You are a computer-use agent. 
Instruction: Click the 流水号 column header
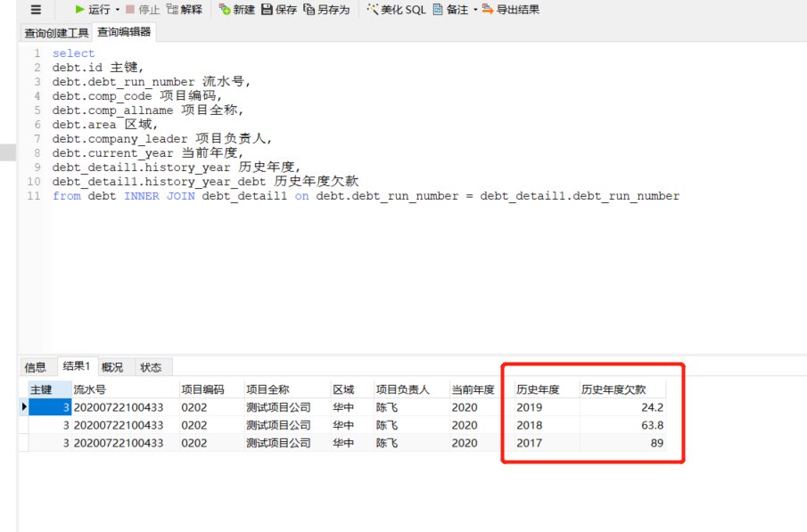125,389
